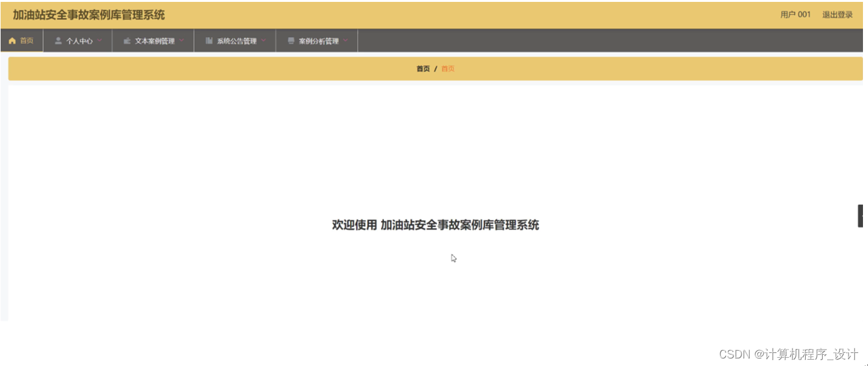Click the person icon beside 个人中心
The width and height of the screenshot is (868, 366).
pos(58,41)
